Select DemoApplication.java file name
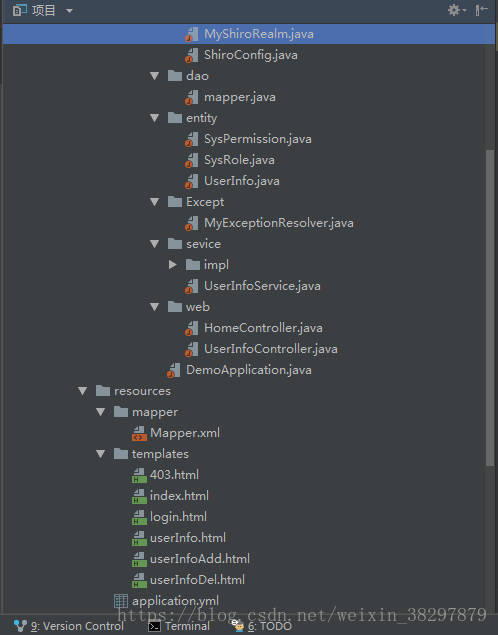This screenshot has height=635, width=498. click(249, 370)
